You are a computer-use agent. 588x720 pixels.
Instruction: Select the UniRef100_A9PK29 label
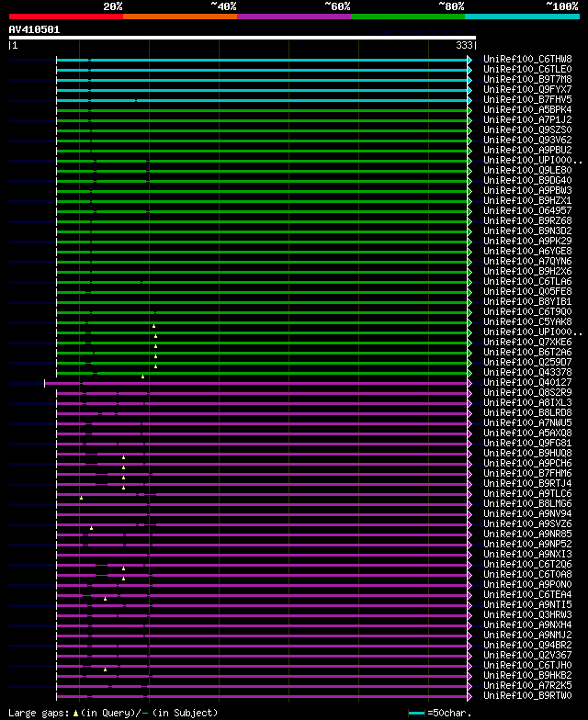[527, 241]
